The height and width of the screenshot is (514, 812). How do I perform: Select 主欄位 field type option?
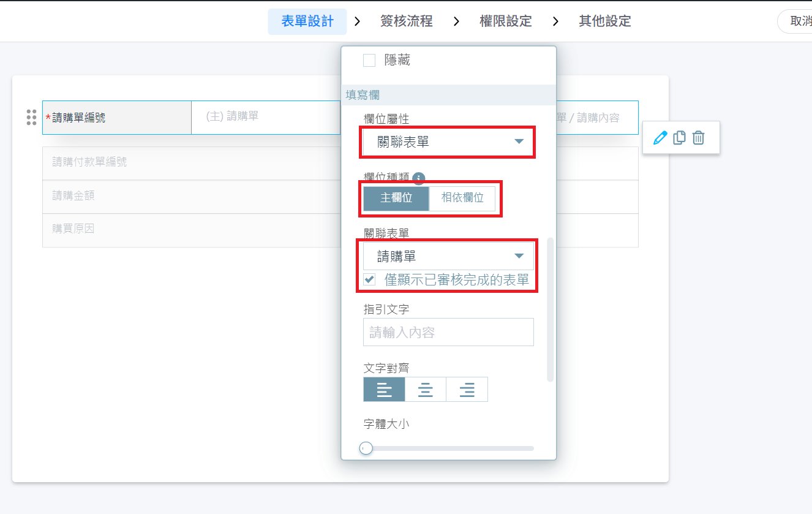pyautogui.click(x=396, y=198)
